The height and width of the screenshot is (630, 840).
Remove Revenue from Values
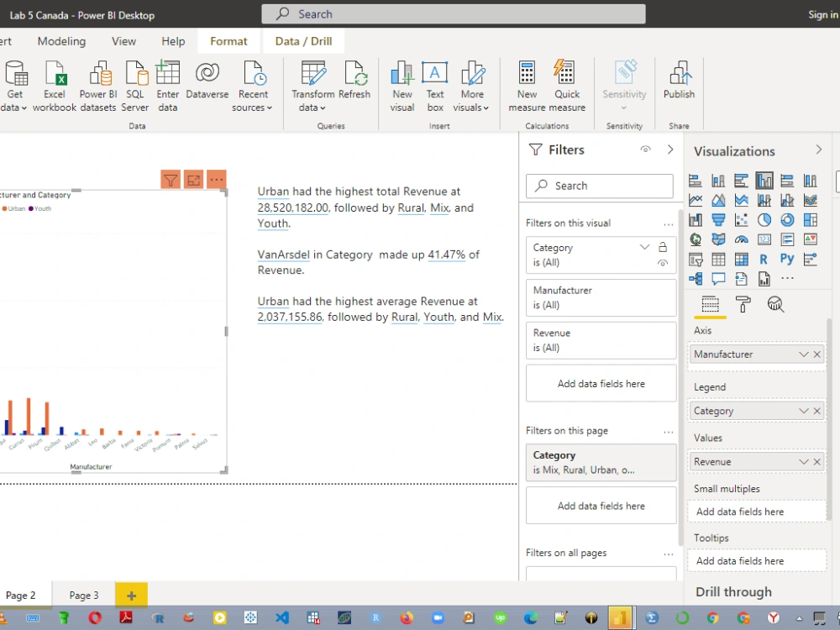[817, 462]
